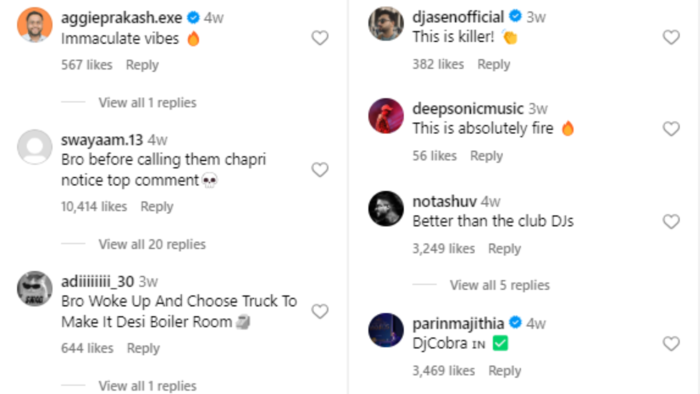
Task: Expand View all 1 replies under adiiiiiiii_30
Action: coord(147,386)
